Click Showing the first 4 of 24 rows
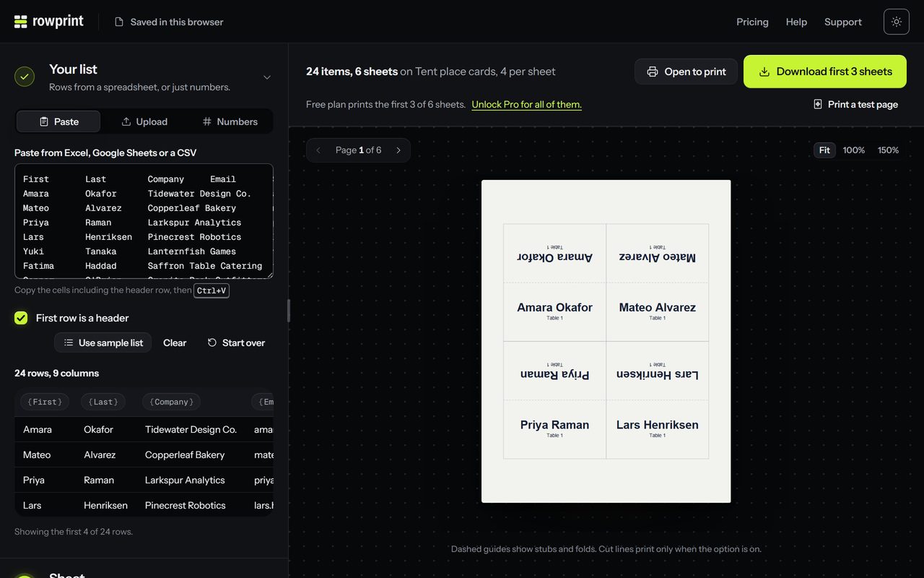This screenshot has height=578, width=924. 74,532
